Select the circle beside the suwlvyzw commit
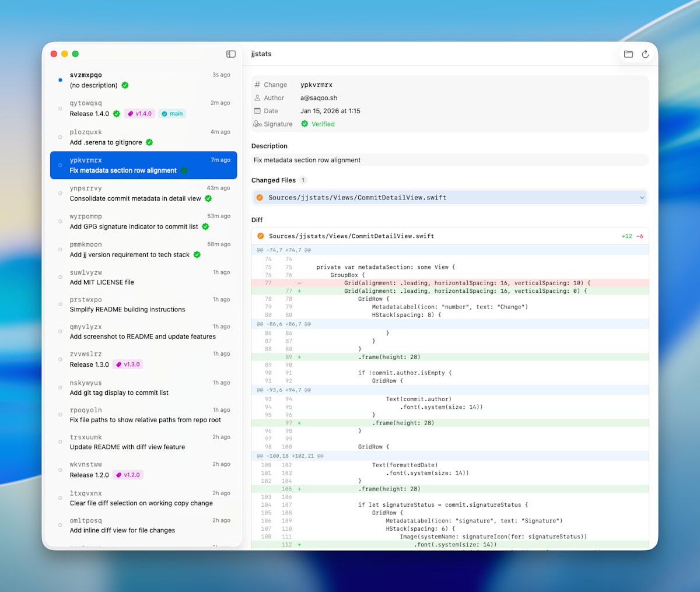This screenshot has height=592, width=700. click(x=60, y=276)
